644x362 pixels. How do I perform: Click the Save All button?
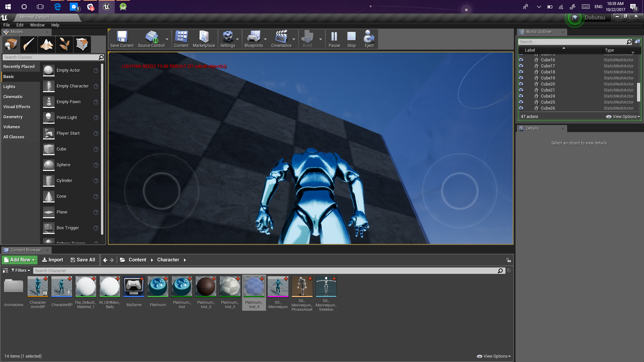[83, 260]
